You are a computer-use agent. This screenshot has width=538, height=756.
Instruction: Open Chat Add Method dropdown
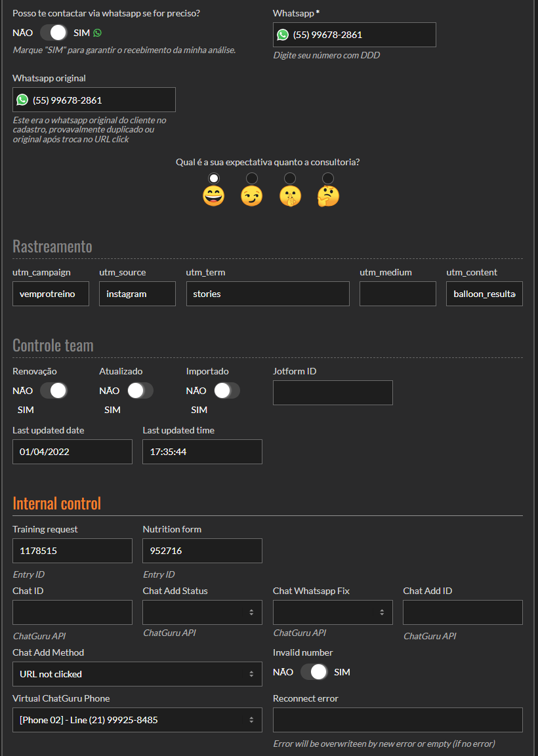tap(137, 674)
